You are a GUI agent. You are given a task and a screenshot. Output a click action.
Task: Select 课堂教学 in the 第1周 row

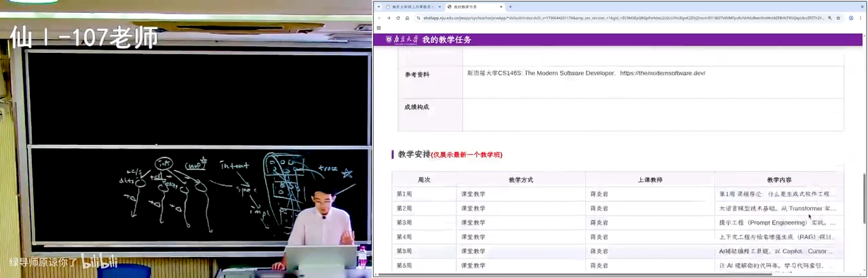521,194
